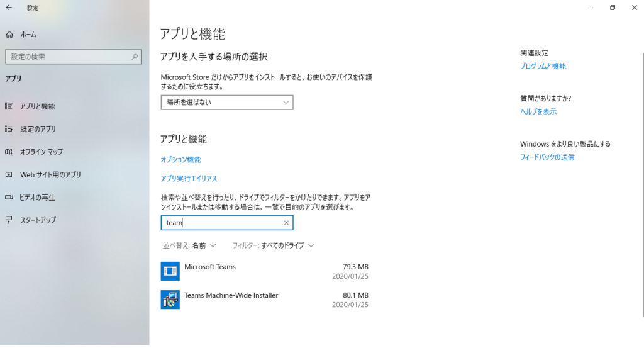The height and width of the screenshot is (348, 644).
Task: Select the アプリと機能 list icon in sidebar
Action: click(9, 106)
